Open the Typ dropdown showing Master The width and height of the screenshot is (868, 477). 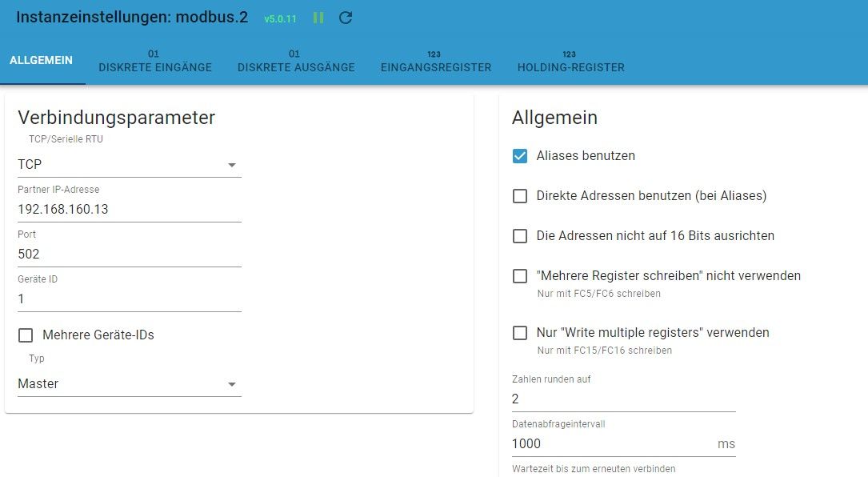click(x=130, y=383)
